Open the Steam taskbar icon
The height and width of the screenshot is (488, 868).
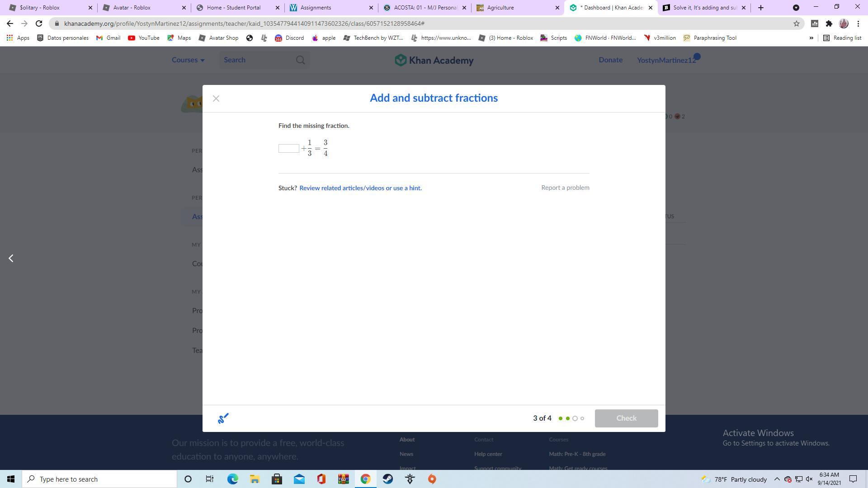(388, 479)
